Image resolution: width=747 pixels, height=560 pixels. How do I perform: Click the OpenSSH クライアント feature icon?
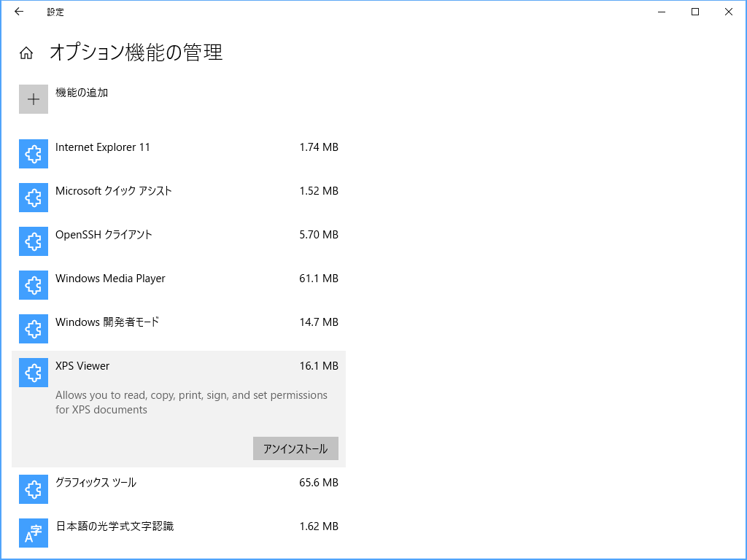(x=33, y=241)
